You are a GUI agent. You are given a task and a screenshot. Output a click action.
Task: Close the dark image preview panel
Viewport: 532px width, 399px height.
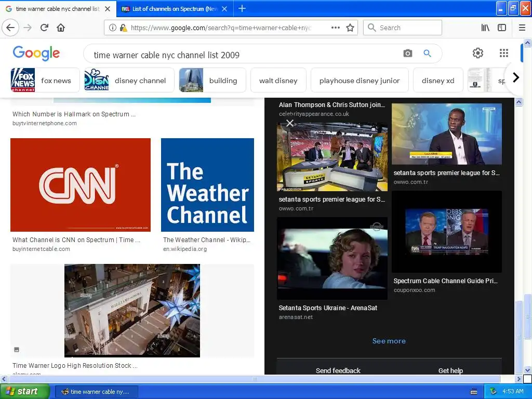click(290, 123)
